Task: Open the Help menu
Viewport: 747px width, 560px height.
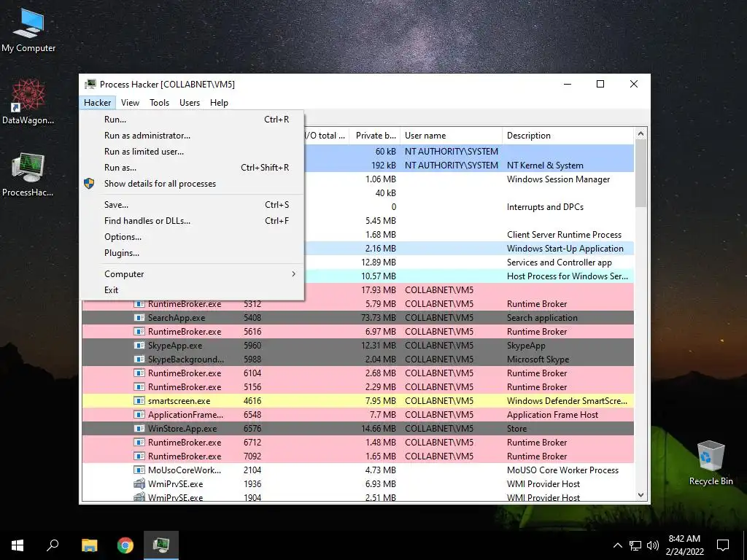Action: [219, 103]
